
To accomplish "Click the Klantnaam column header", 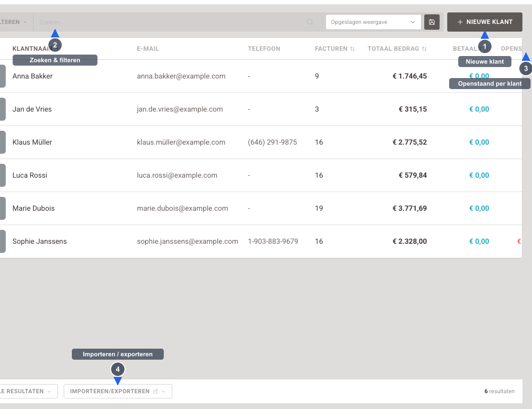I will tap(32, 48).
